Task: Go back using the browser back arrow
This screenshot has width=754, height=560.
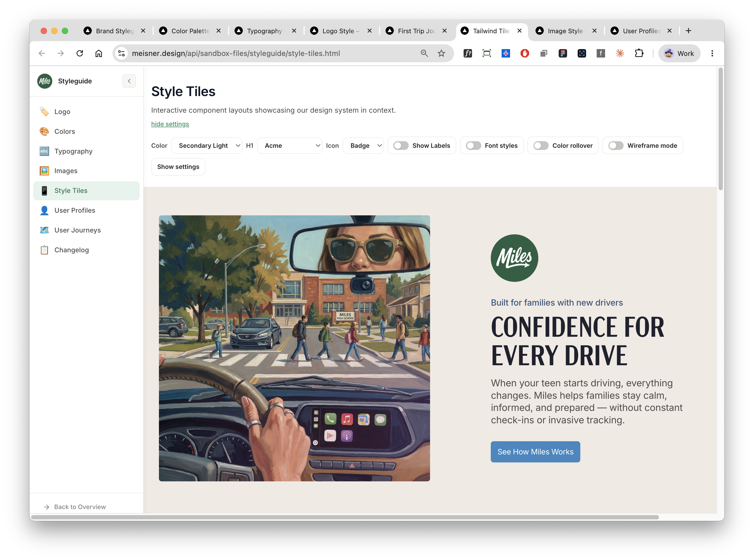Action: point(42,53)
